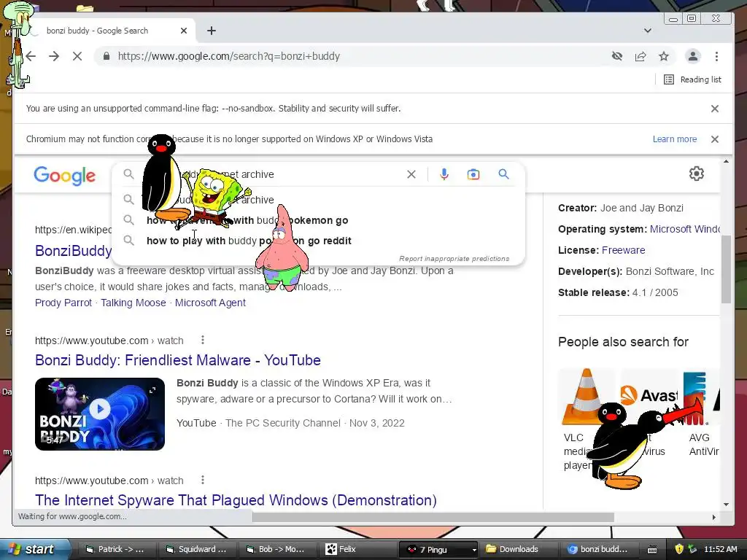Screen dimensions: 747x560
Task: Open the Freeware license link
Action: click(623, 250)
